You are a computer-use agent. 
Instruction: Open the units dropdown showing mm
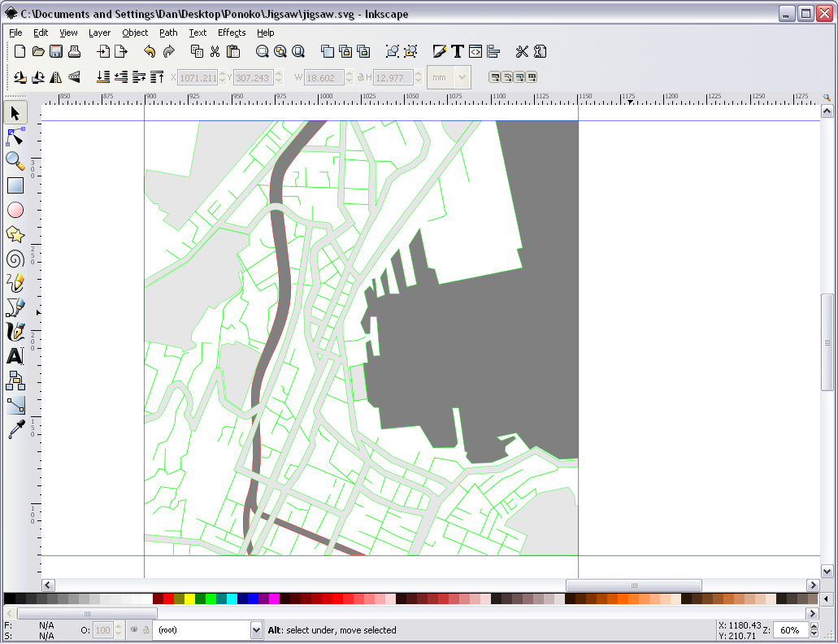click(x=449, y=77)
